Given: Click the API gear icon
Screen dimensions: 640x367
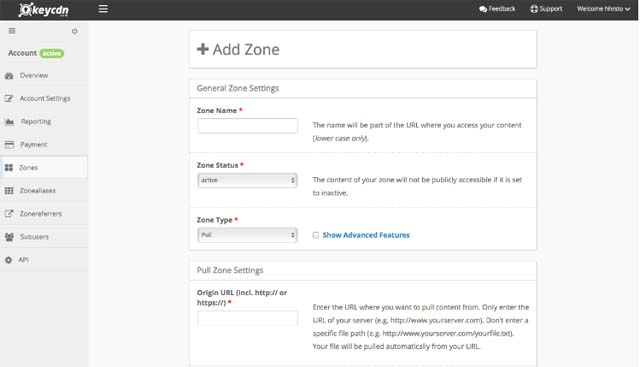Looking at the screenshot, I should tap(9, 260).
